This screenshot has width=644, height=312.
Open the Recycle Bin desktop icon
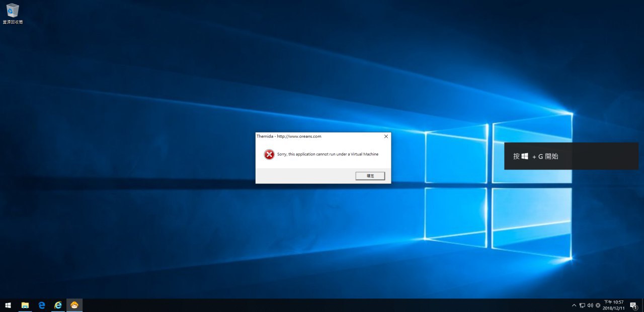click(13, 14)
